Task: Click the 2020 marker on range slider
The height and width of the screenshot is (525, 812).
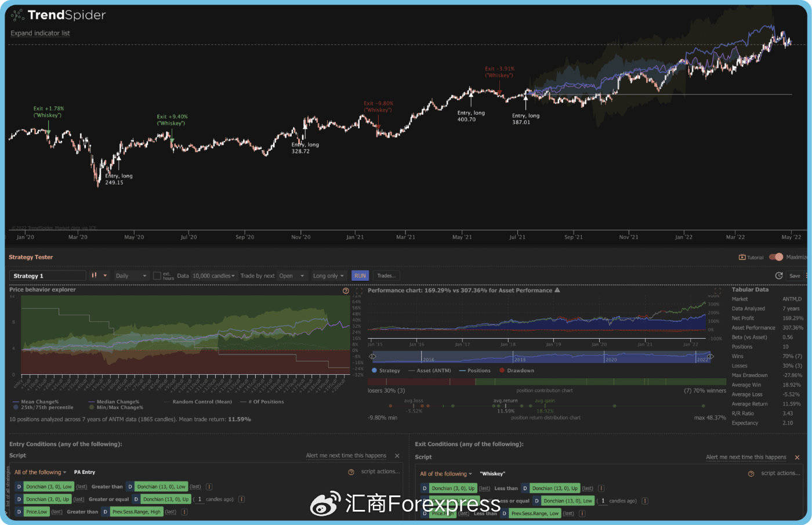Action: click(x=611, y=360)
